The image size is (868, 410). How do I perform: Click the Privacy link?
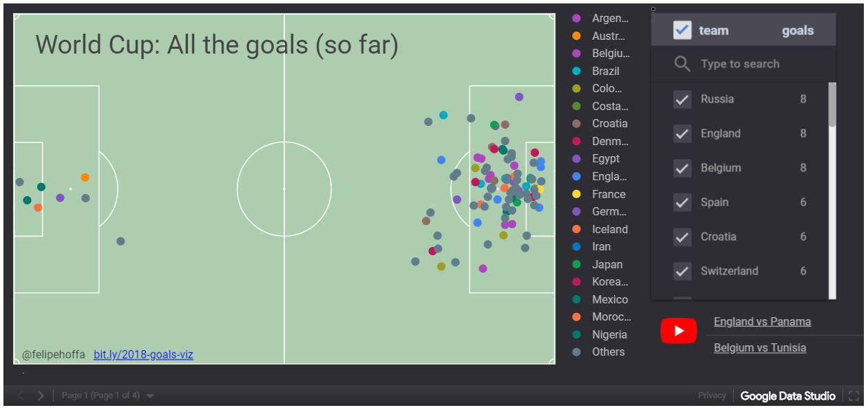tap(712, 396)
